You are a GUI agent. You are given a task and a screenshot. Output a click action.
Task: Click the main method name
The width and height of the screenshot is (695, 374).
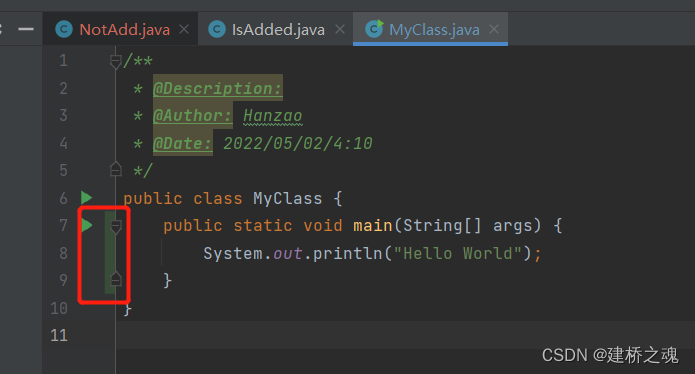(373, 226)
